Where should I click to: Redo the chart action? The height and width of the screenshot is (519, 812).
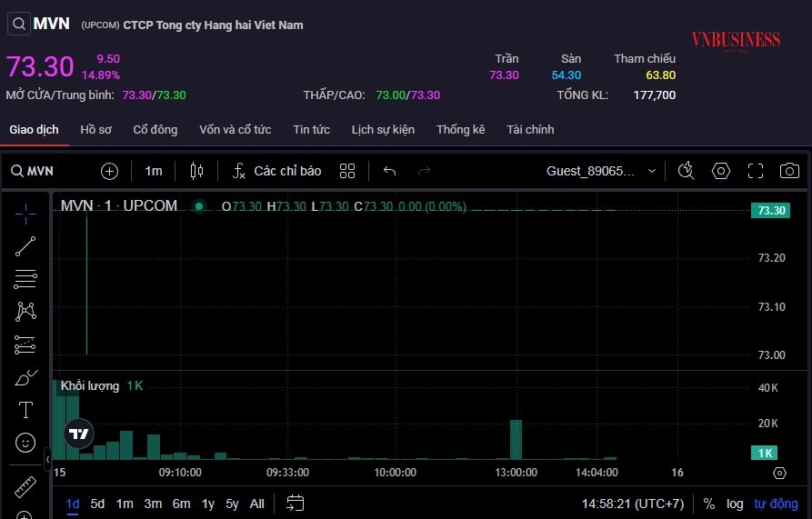point(424,171)
